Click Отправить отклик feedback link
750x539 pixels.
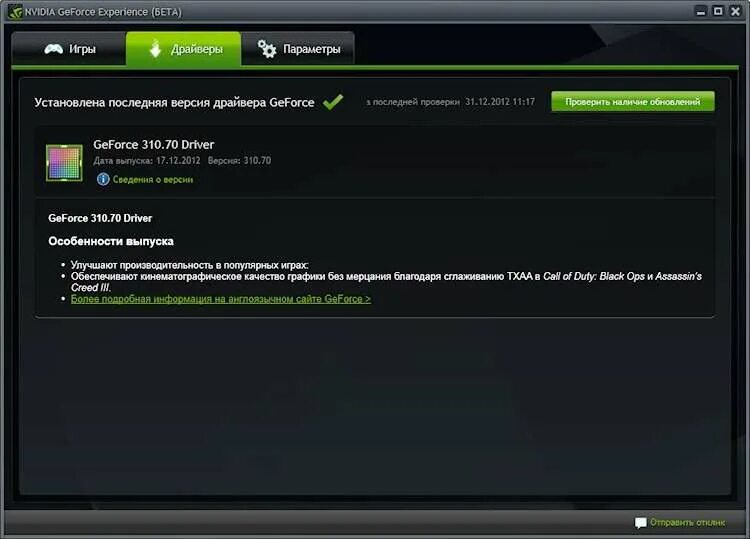[x=687, y=522]
